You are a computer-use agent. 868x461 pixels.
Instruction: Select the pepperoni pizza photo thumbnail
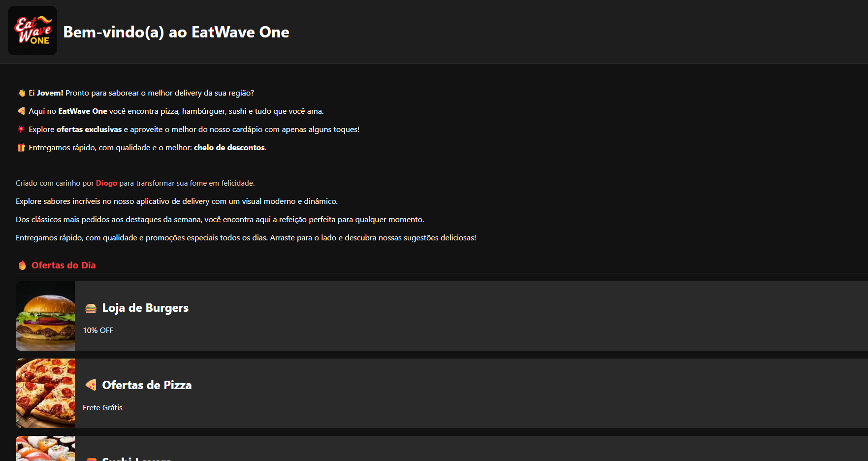pos(45,393)
